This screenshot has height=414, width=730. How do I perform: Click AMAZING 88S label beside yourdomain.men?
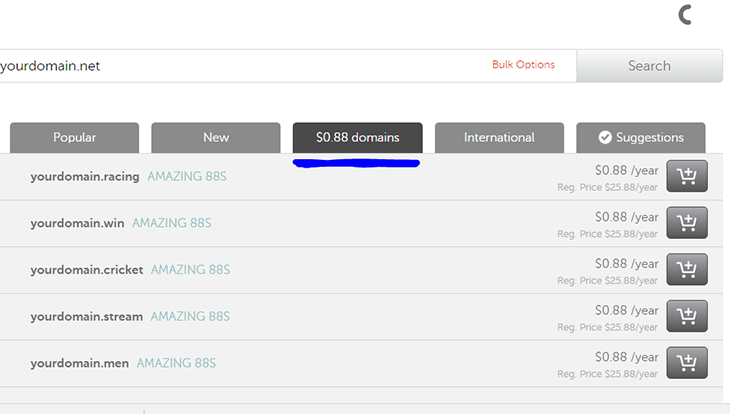coord(176,363)
